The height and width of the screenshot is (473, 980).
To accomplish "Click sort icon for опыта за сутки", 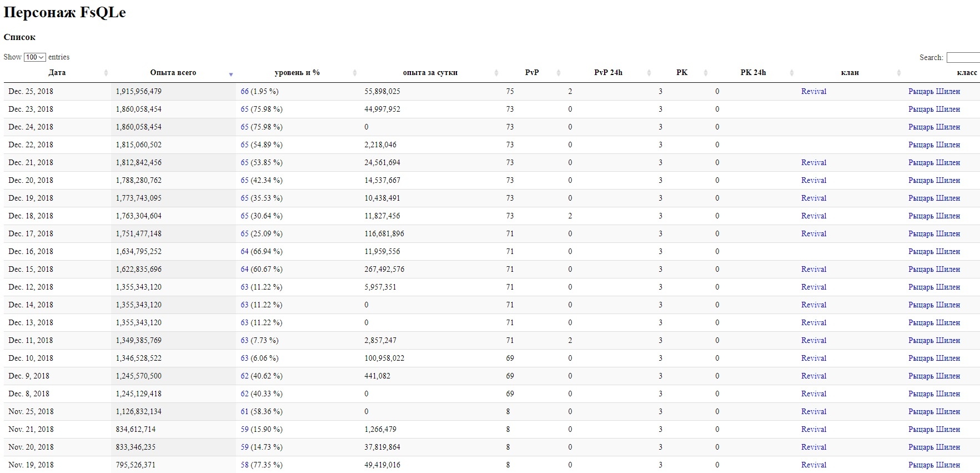I will click(x=496, y=73).
